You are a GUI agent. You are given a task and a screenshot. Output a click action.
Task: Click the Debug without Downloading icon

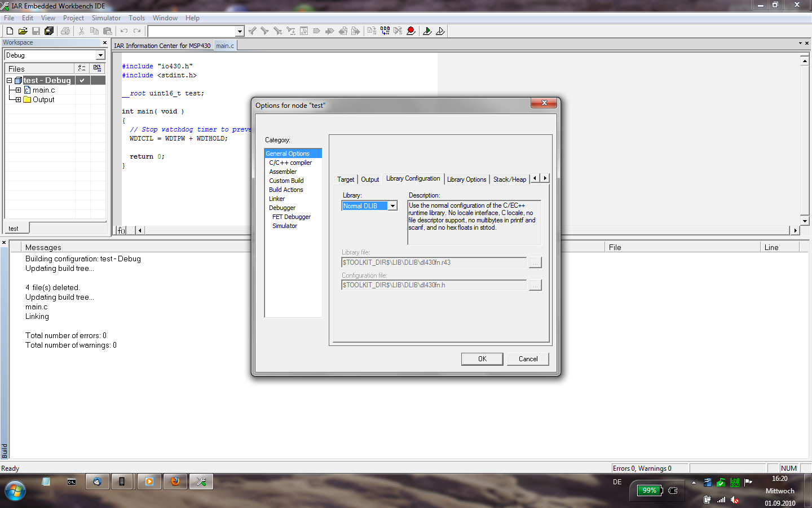pos(440,31)
